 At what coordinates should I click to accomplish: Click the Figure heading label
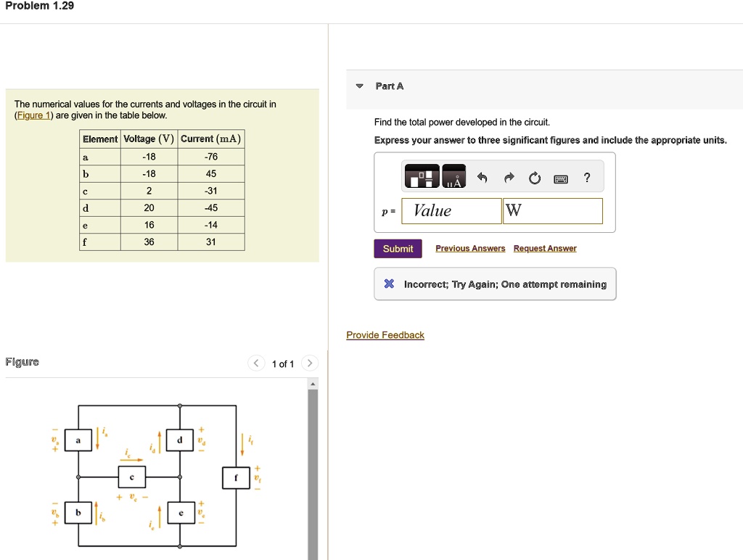22,361
